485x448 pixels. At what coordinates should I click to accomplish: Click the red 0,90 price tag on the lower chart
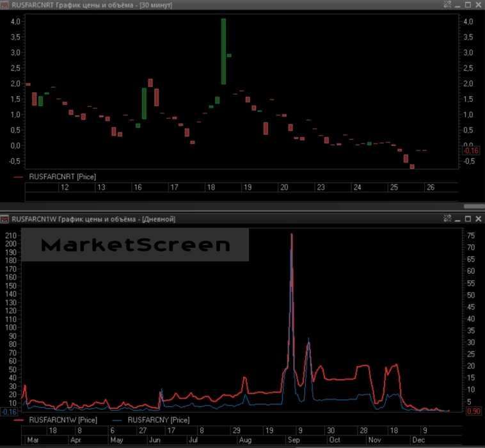click(x=473, y=412)
